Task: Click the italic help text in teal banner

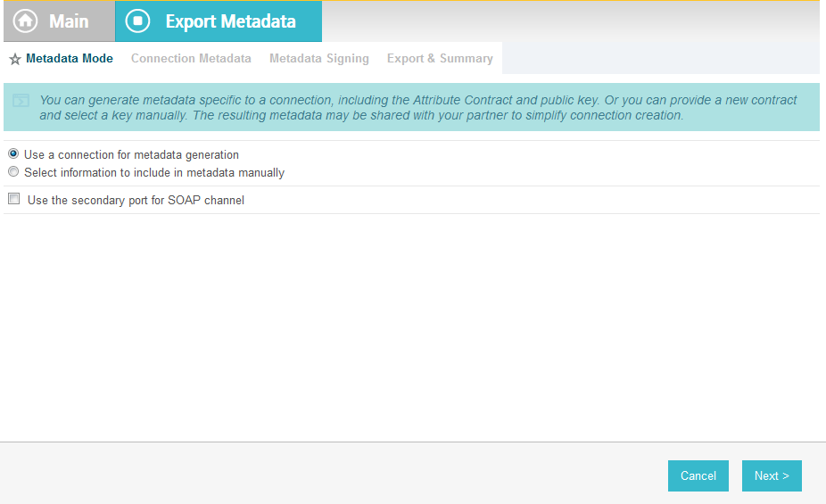Action: pyautogui.click(x=418, y=107)
